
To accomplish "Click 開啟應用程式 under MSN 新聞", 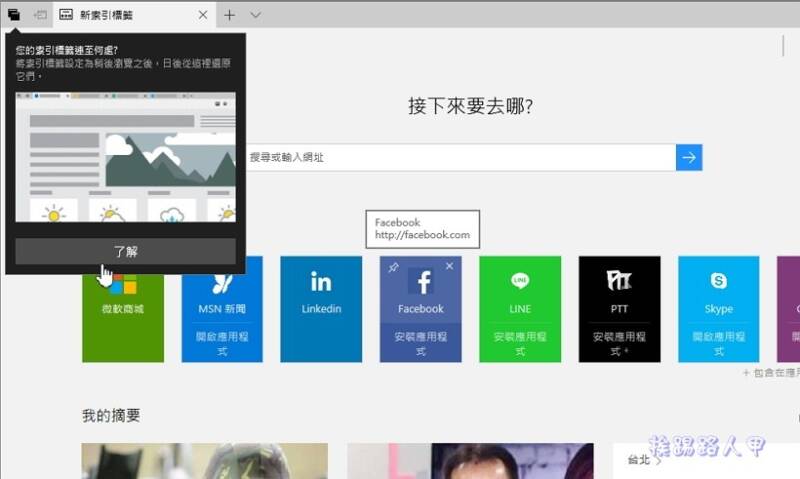I will [x=222, y=343].
